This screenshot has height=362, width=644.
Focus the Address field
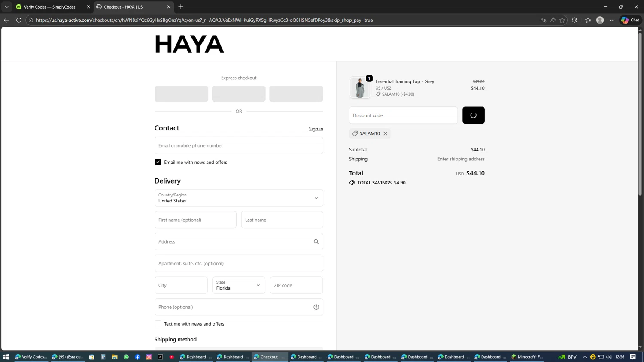pos(239,241)
